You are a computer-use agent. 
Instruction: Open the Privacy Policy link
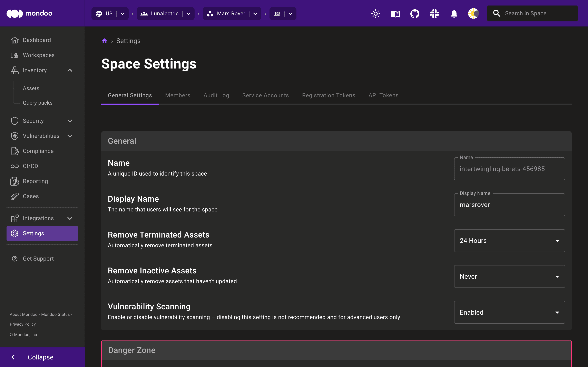pos(23,324)
